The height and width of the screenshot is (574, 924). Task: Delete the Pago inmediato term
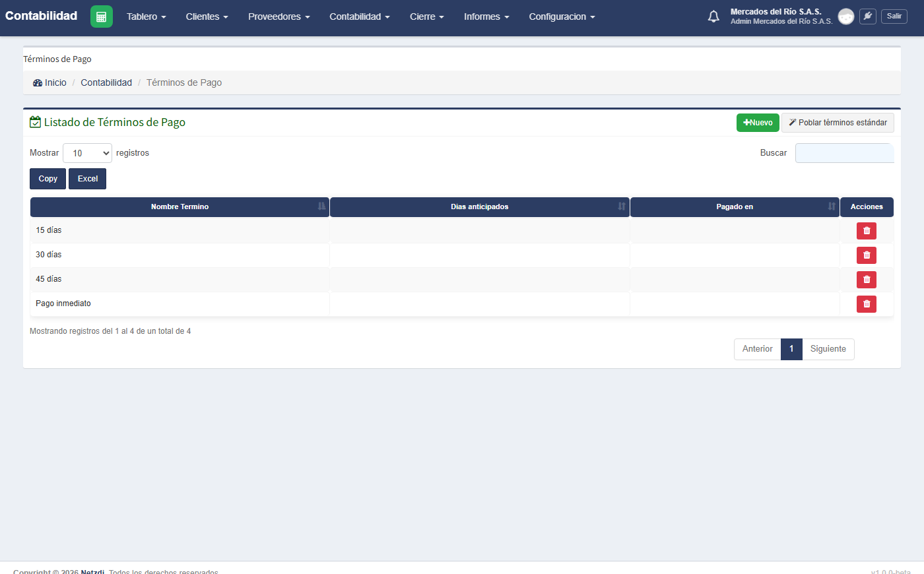tap(867, 304)
